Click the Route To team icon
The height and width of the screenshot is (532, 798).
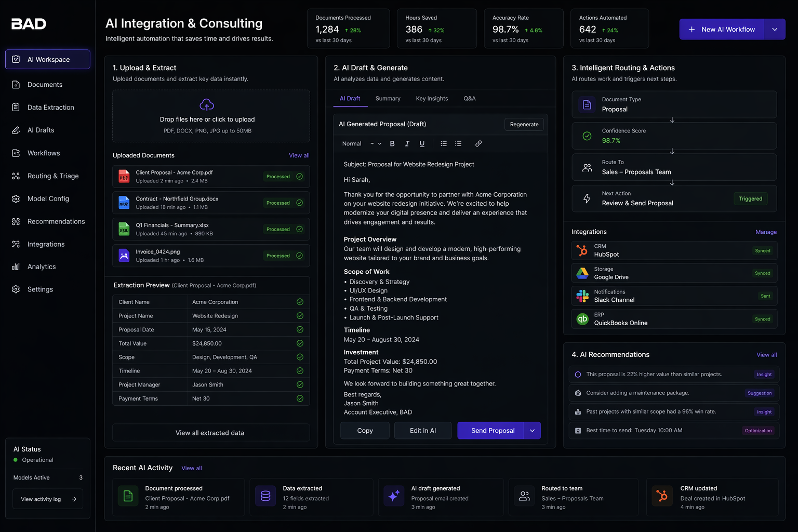point(587,167)
